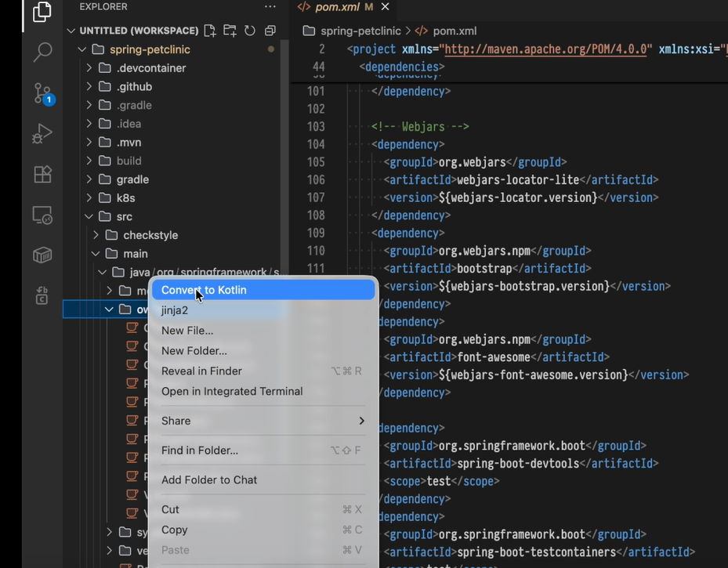This screenshot has width=728, height=568.
Task: Choose Convert to Kotlin from context menu
Action: [263, 290]
